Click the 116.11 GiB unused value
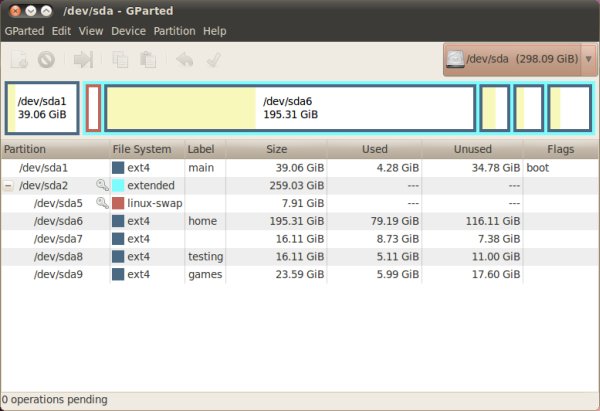The width and height of the screenshot is (600, 411). point(493,221)
